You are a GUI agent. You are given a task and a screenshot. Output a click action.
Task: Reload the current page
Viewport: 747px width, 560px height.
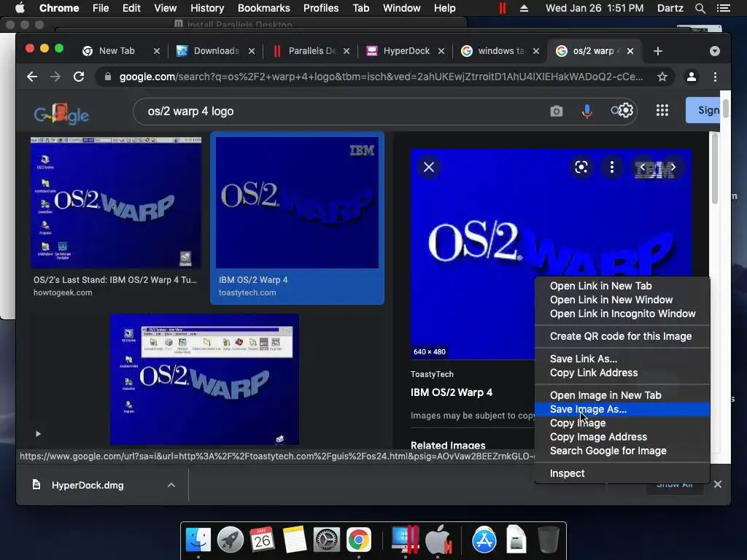79,77
